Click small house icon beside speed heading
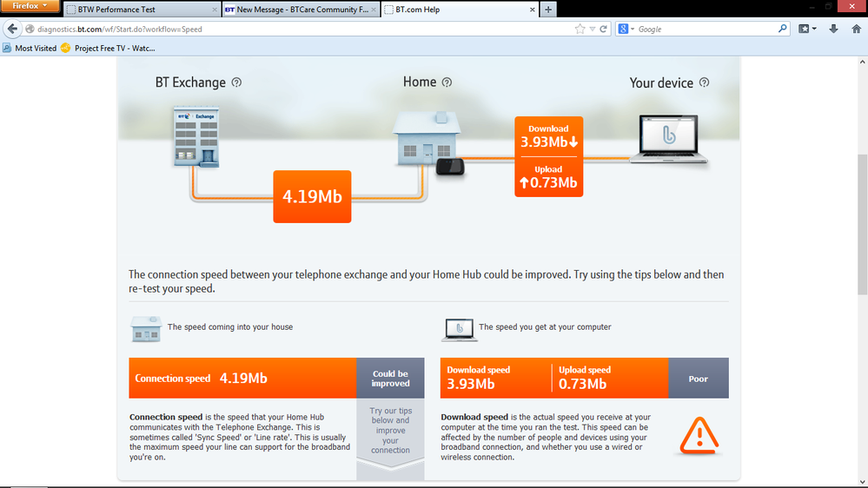 (x=146, y=328)
